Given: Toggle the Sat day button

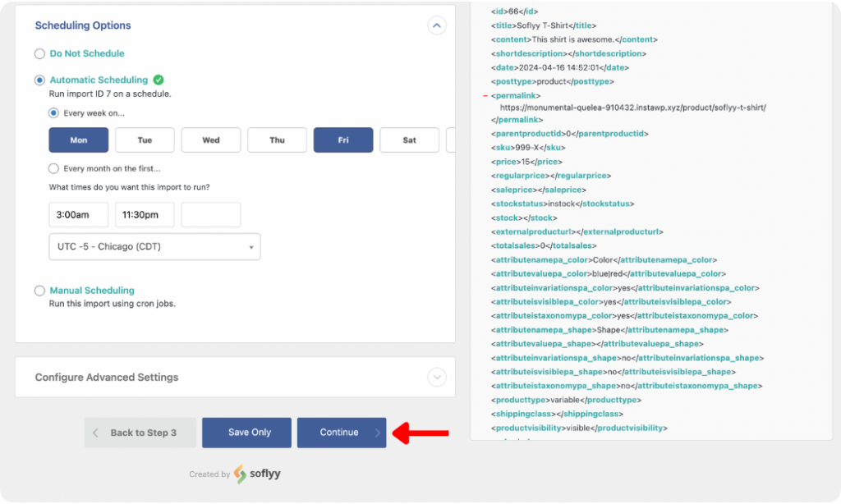Looking at the screenshot, I should 409,140.
